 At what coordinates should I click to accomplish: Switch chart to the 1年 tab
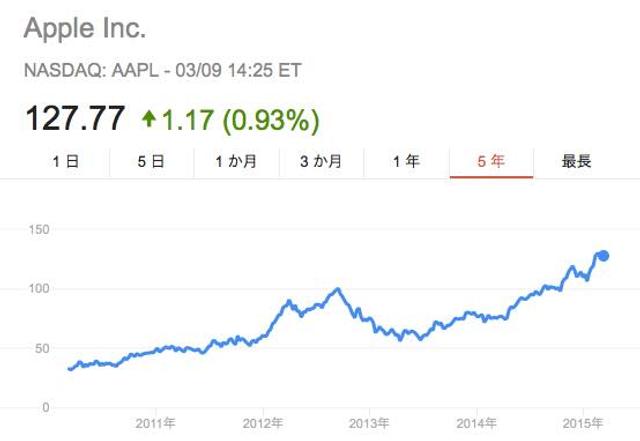coord(406,162)
